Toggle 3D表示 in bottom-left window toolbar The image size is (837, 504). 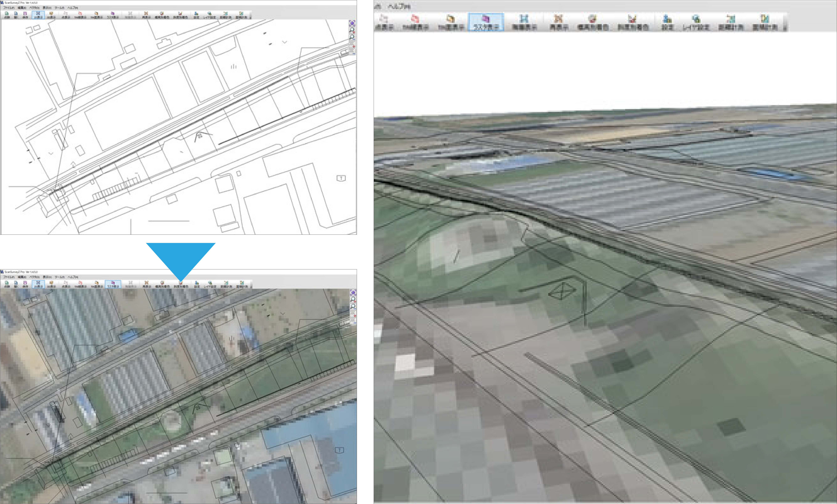tap(51, 284)
